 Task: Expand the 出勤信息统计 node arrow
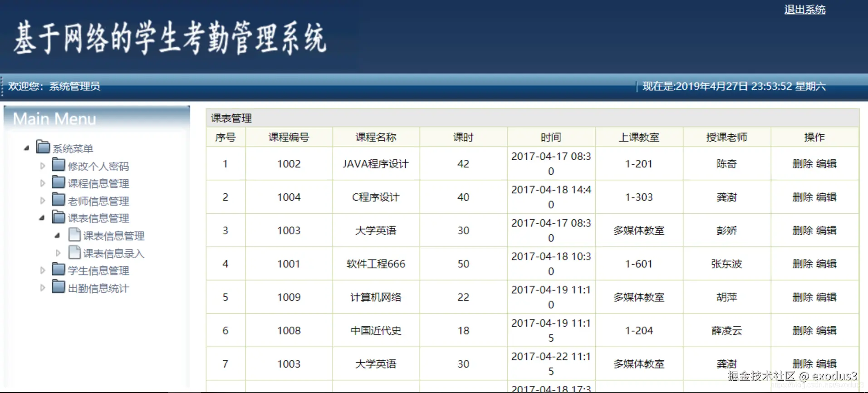click(43, 288)
